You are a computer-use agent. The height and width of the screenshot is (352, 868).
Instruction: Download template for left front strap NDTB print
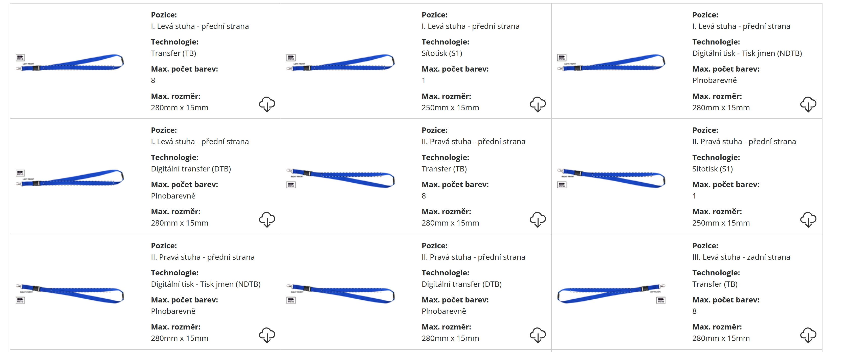[808, 104]
